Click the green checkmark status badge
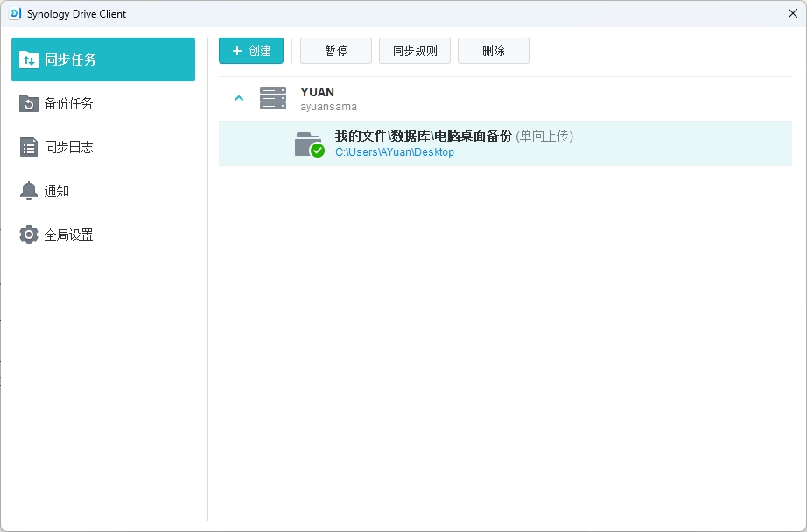This screenshot has width=807, height=532. (318, 150)
